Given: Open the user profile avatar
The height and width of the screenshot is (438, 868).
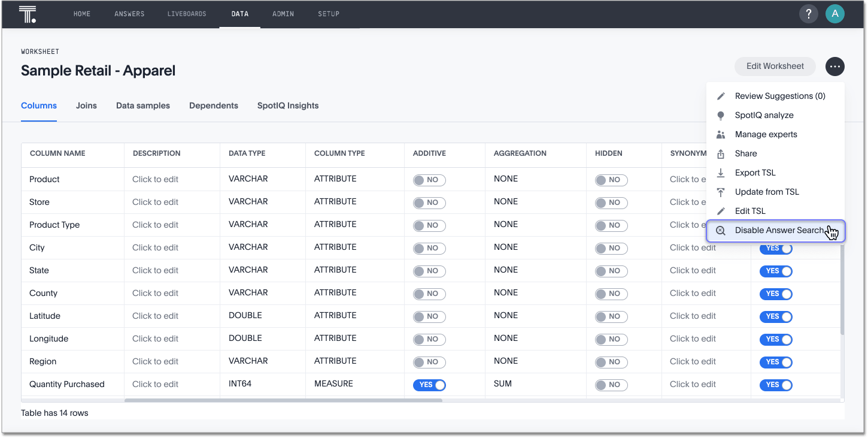Looking at the screenshot, I should click(x=834, y=14).
